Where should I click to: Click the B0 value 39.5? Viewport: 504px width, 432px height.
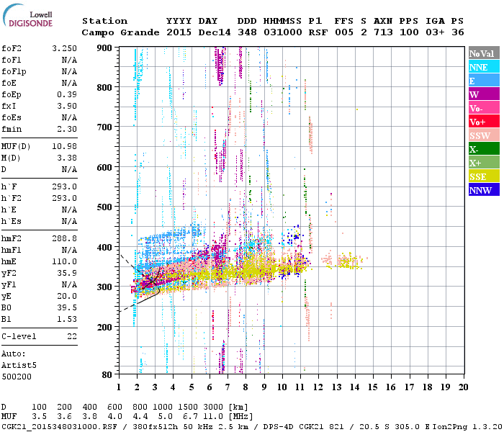pos(67,308)
